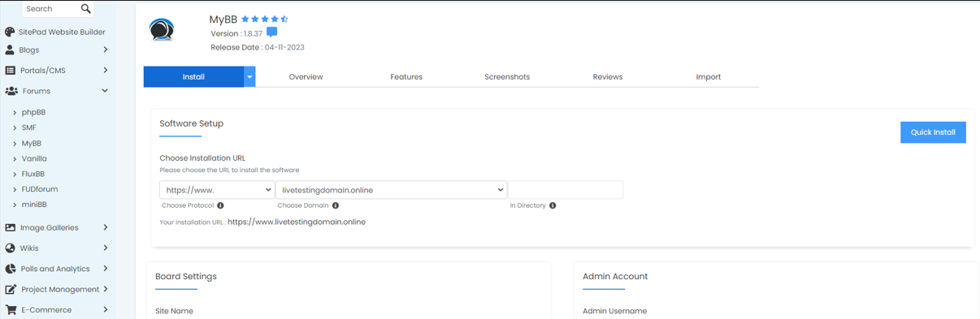This screenshot has height=319, width=980.
Task: Click the E-Commerce cart icon
Action: [x=11, y=309]
